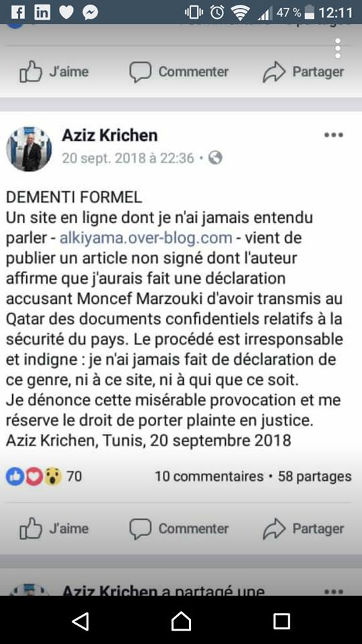Tap the LinkedIn notification icon in status bar
The width and height of the screenshot is (362, 644).
pyautogui.click(x=42, y=12)
